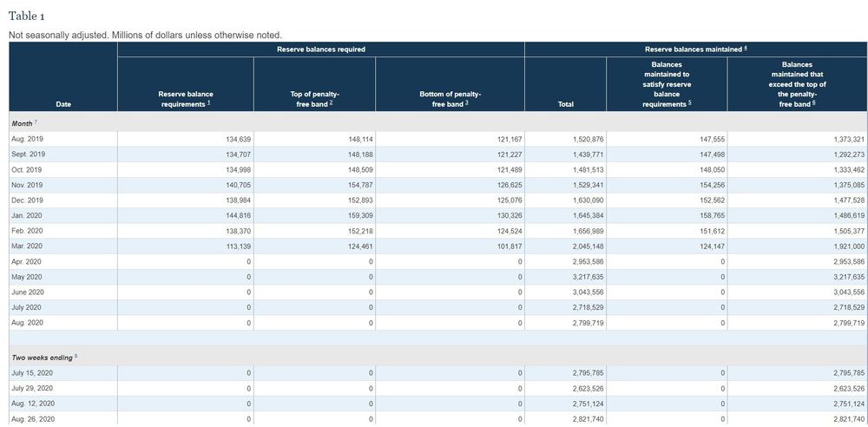
Task: Click the May 2020 total 3,217,635
Action: (x=588, y=277)
